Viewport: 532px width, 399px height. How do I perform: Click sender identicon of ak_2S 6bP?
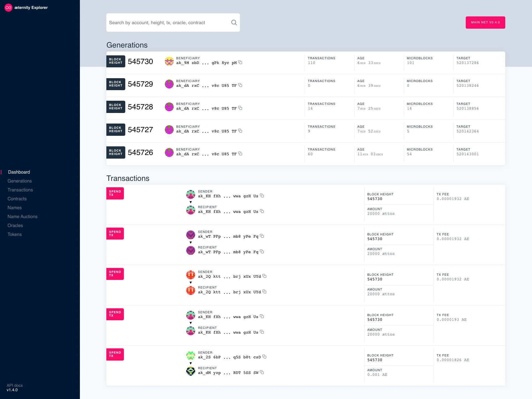point(191,356)
